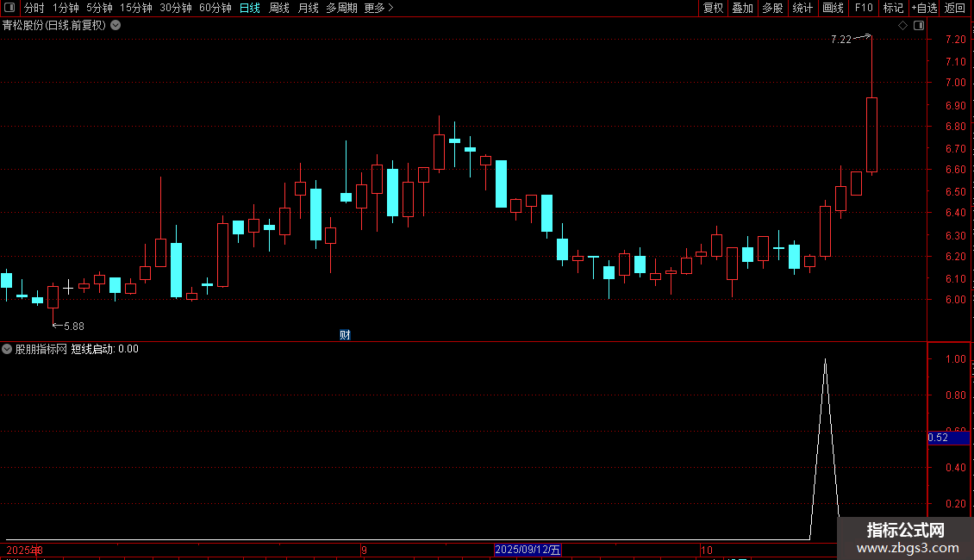Image resolution: width=974 pixels, height=560 pixels.
Task: Switch to 月线 monthly chart
Action: tap(308, 8)
